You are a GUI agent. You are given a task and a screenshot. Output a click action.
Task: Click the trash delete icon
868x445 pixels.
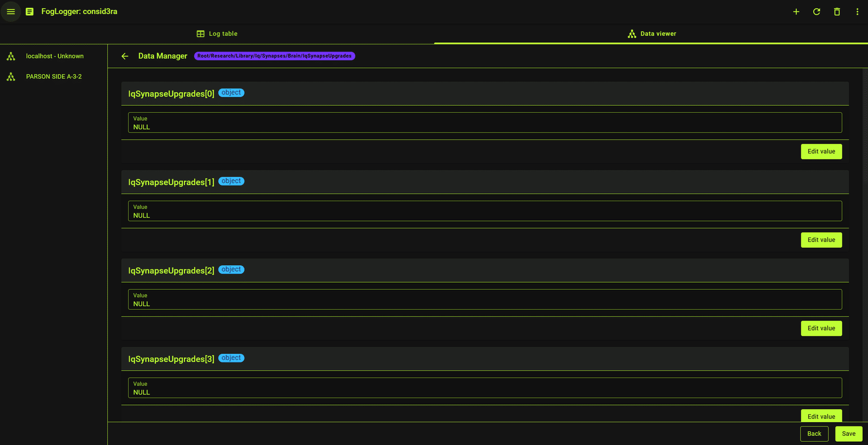point(837,11)
